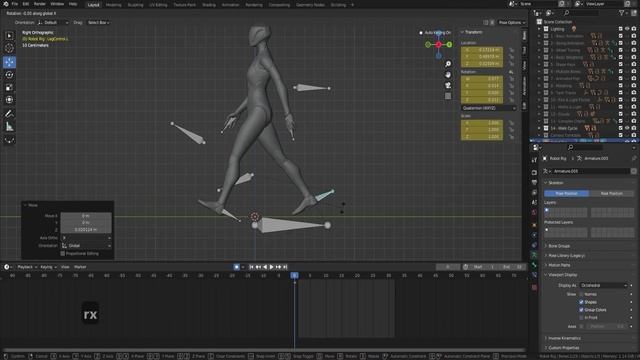Enable Proportional Editing checkbox in Move panel
Image resolution: width=640 pixels, height=360 pixels.
point(62,253)
